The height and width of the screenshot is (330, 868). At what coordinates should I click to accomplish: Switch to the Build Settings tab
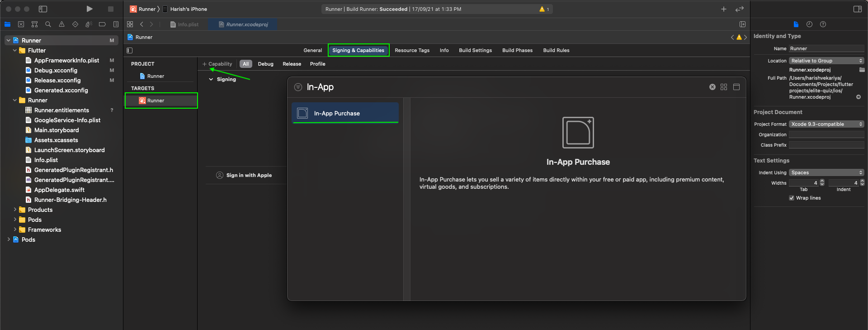(475, 50)
